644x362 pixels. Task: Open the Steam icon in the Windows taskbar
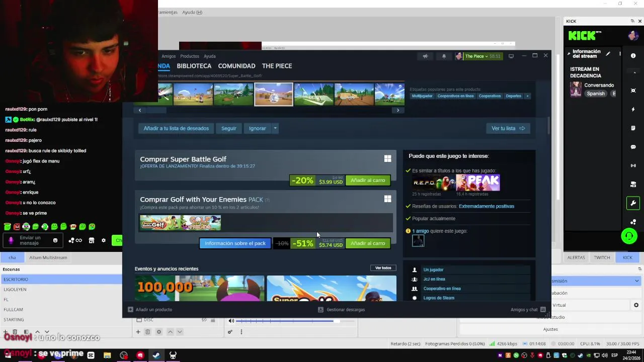(x=156, y=355)
